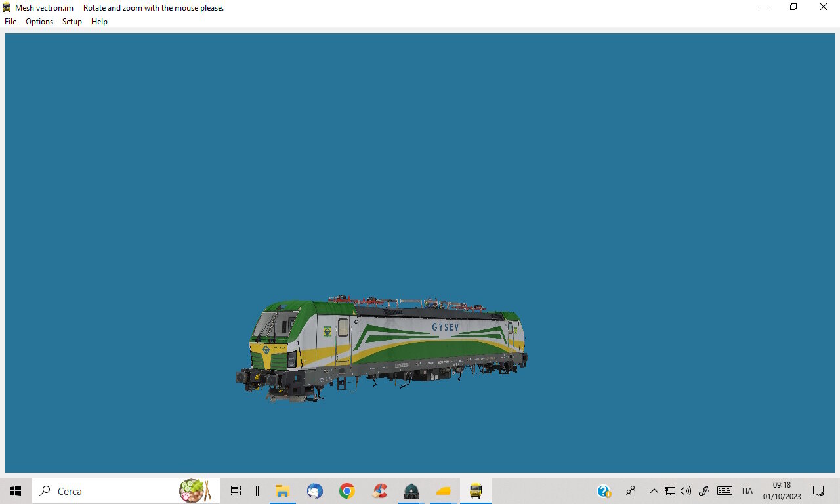The height and width of the screenshot is (504, 840).
Task: Open the Help menu
Action: (99, 22)
